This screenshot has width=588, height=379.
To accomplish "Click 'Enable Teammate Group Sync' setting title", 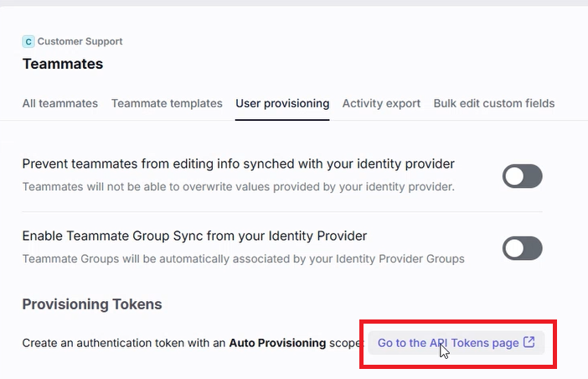I will coord(194,236).
